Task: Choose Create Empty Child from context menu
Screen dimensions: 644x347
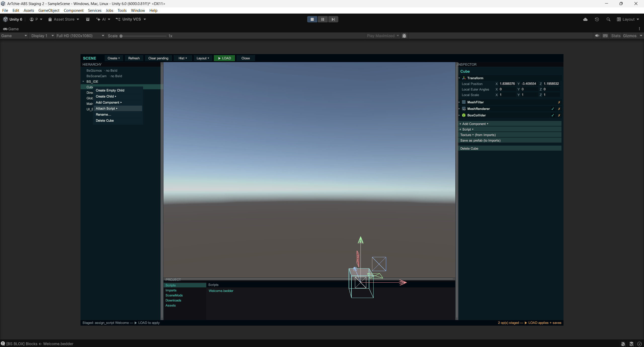Action: (117, 90)
